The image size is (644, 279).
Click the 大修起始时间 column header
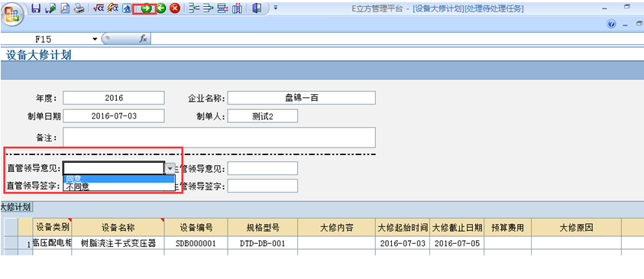[403, 228]
